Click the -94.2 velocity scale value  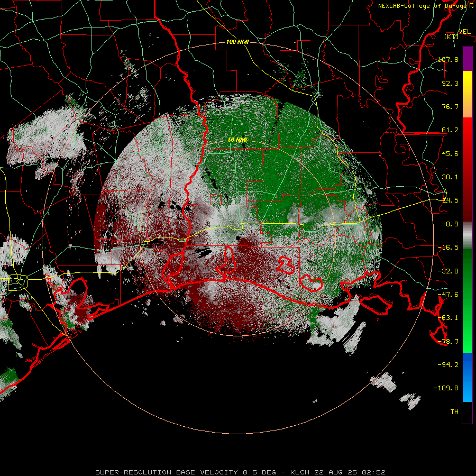coord(448,365)
